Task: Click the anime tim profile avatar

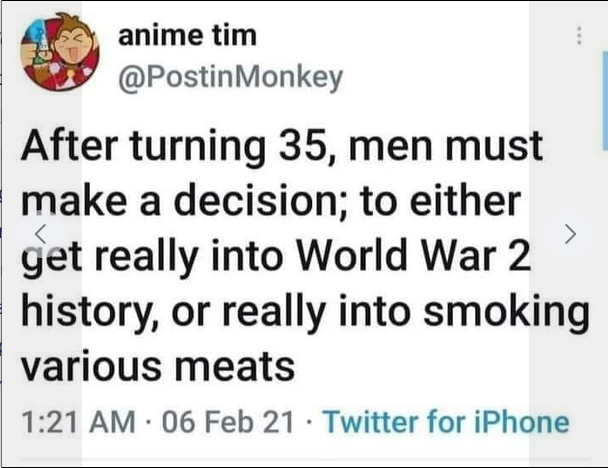Action: click(60, 53)
